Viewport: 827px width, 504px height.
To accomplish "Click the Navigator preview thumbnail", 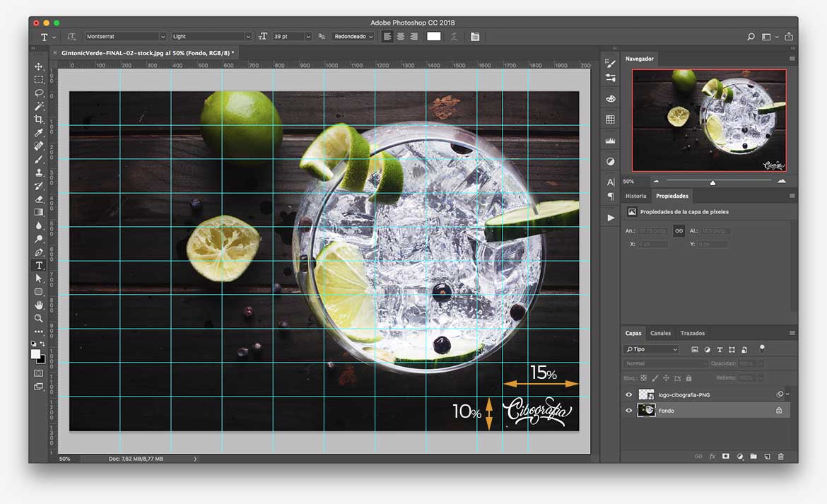I will [x=709, y=120].
